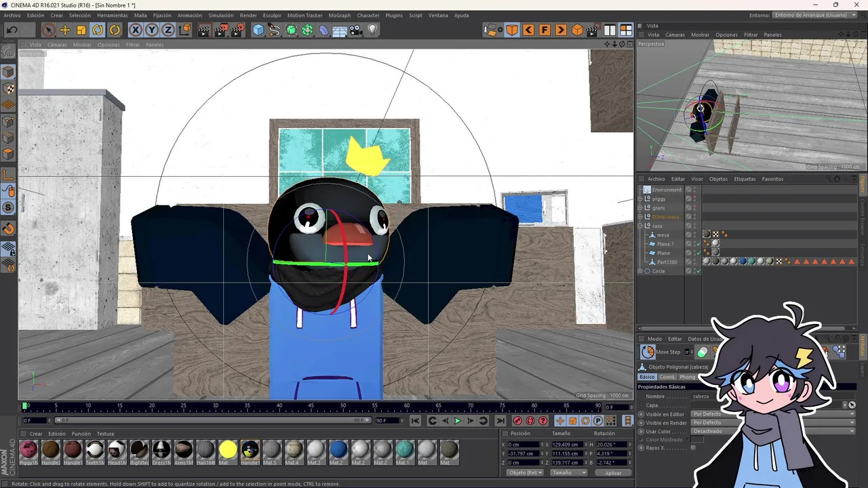Collapse the casa object hierarchy
This screenshot has height=488, width=868.
pos(640,226)
